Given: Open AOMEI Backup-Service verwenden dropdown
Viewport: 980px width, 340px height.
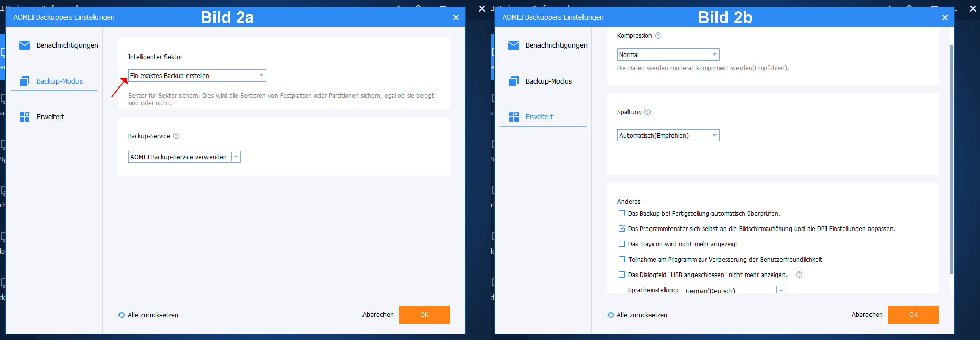Looking at the screenshot, I should pos(236,157).
